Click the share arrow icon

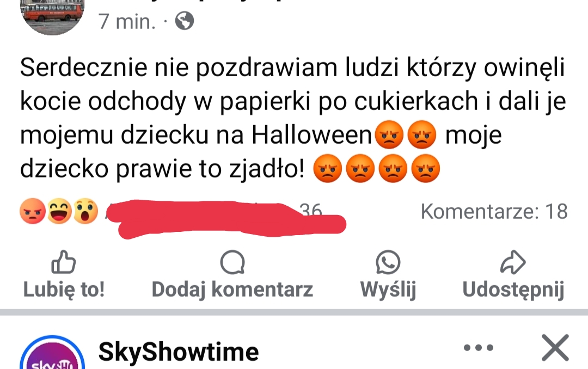pyautogui.click(x=513, y=262)
